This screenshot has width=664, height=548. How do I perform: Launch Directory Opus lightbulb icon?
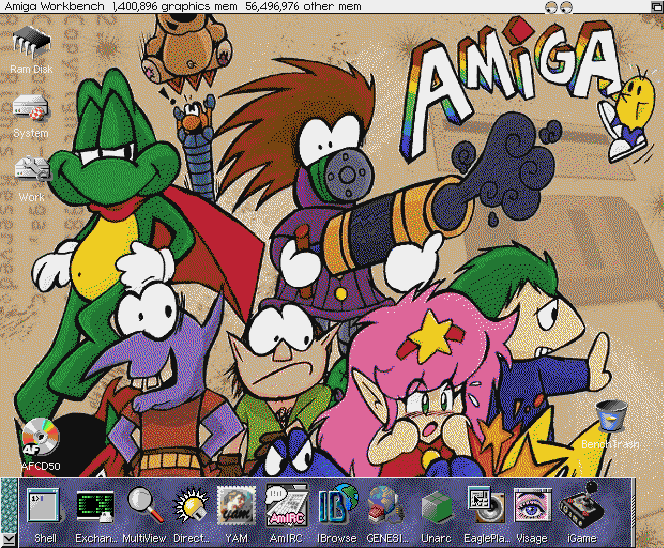191,506
